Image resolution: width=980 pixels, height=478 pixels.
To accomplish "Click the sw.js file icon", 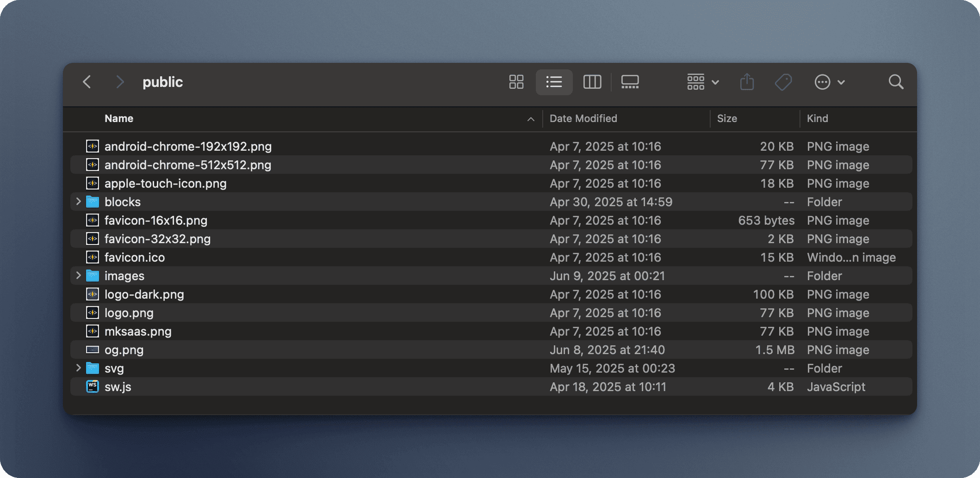I will [93, 386].
